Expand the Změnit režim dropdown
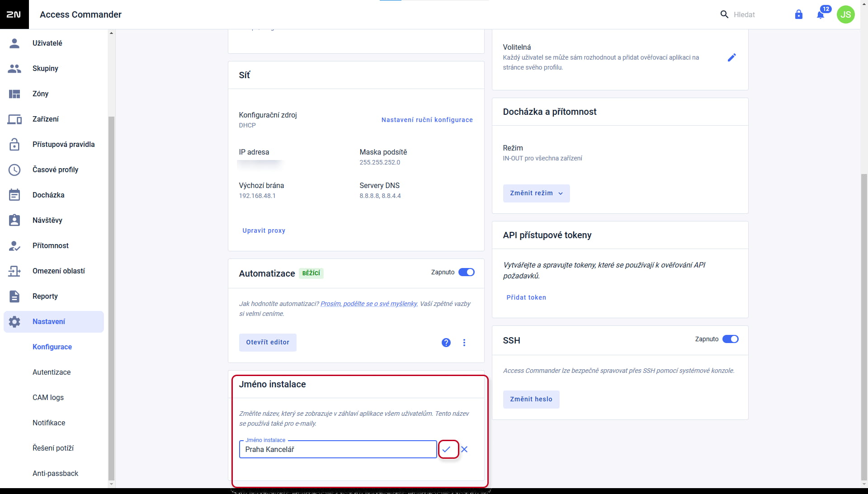Viewport: 868px width, 494px height. coord(536,193)
